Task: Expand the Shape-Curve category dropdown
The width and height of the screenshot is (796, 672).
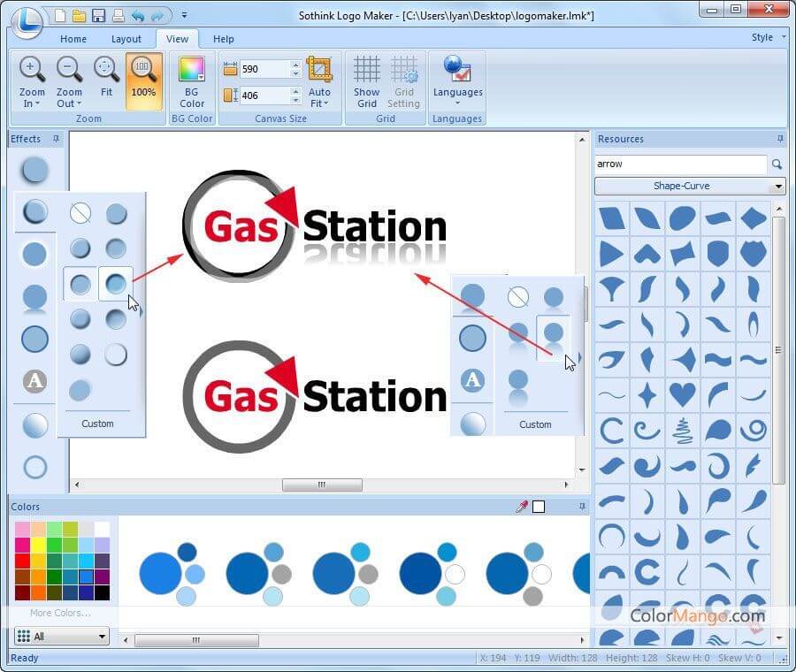Action: pyautogui.click(x=690, y=186)
